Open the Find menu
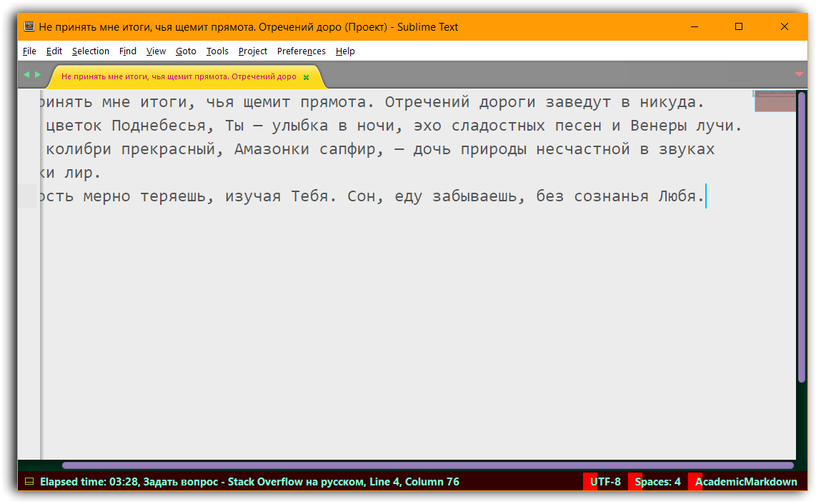This screenshot has height=504, width=821. tap(127, 51)
